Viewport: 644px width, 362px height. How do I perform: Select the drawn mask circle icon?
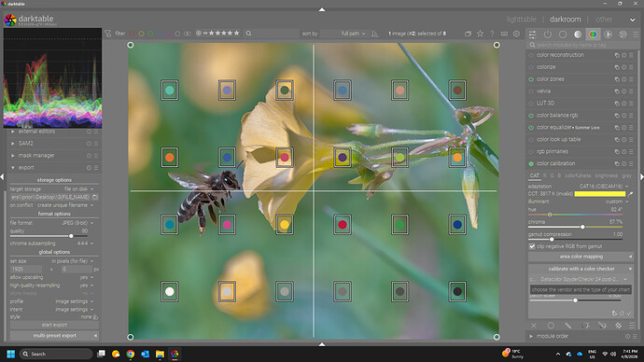[551, 326]
